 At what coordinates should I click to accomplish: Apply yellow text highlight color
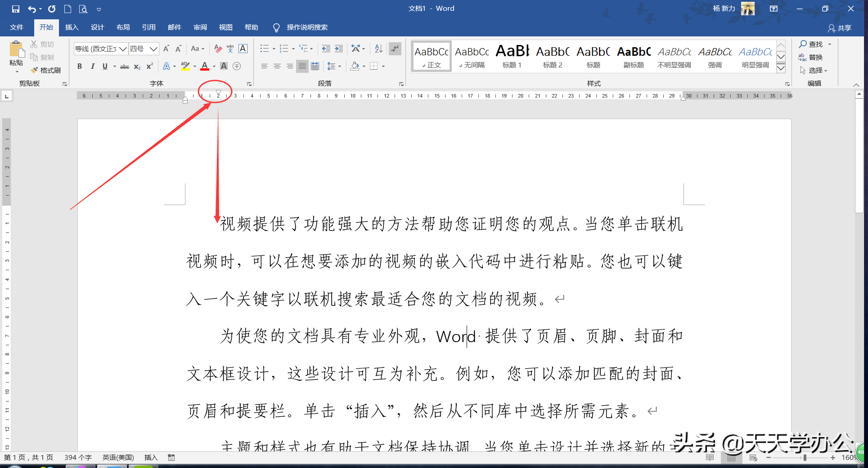tap(185, 66)
